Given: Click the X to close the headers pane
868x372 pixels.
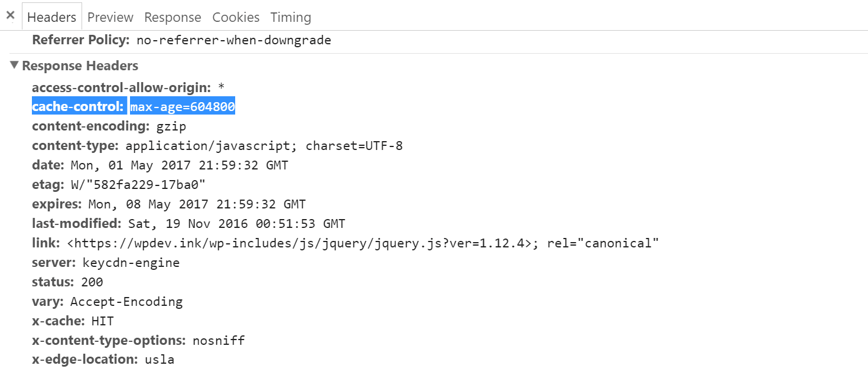Looking at the screenshot, I should click(x=10, y=15).
